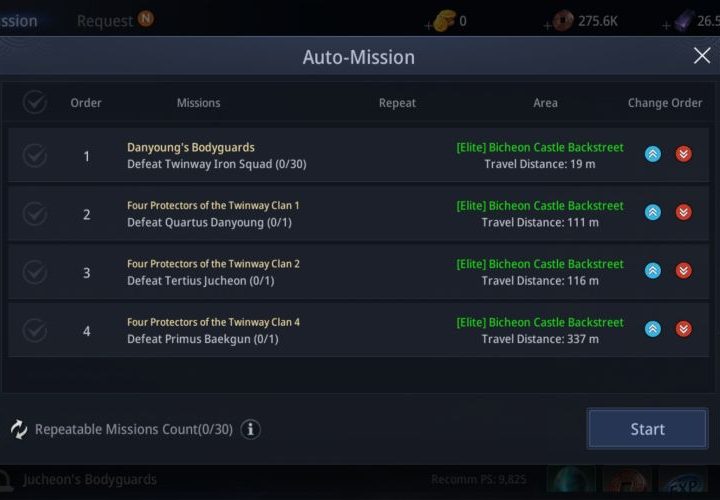Move Defeat Tertius Jucheon mission down
This screenshot has width=720, height=500.
(684, 271)
